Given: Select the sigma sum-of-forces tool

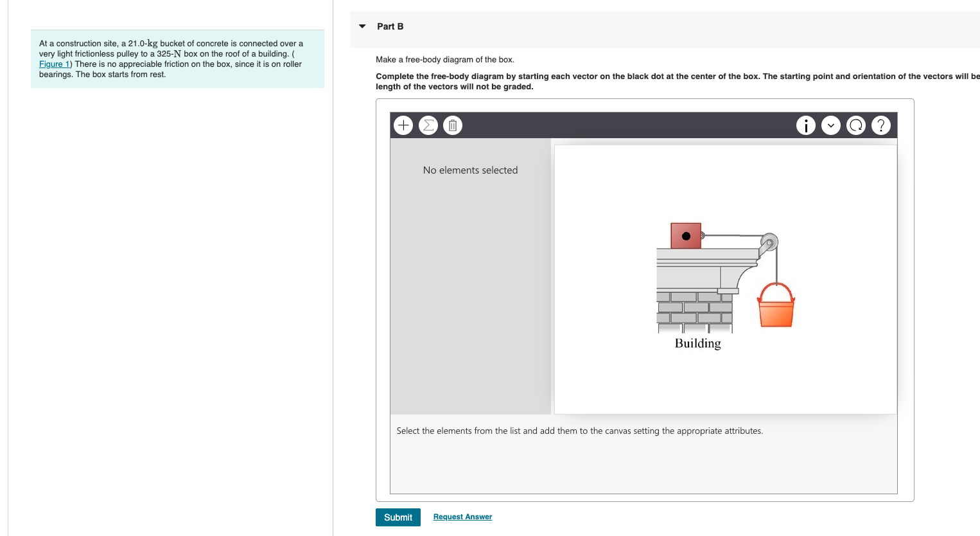Looking at the screenshot, I should 428,125.
